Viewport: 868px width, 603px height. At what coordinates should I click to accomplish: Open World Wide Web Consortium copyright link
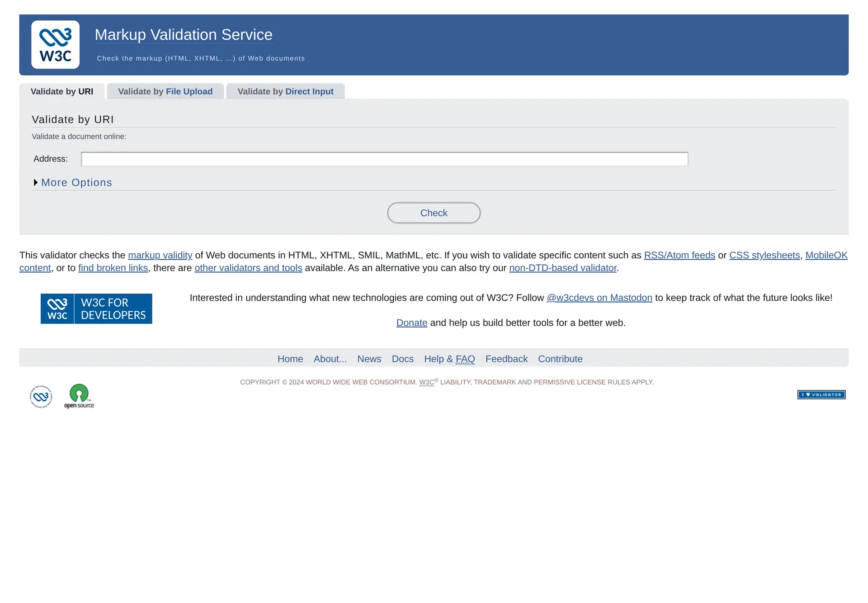360,382
